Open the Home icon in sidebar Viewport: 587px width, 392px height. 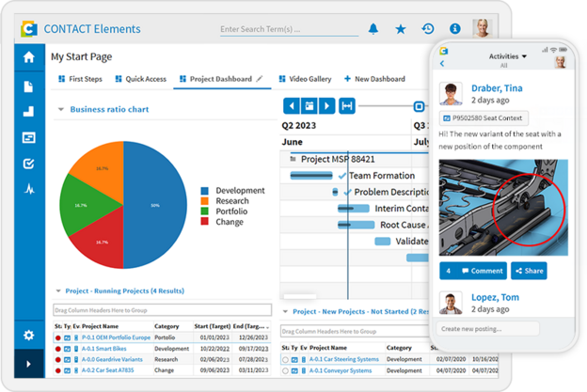coord(29,57)
